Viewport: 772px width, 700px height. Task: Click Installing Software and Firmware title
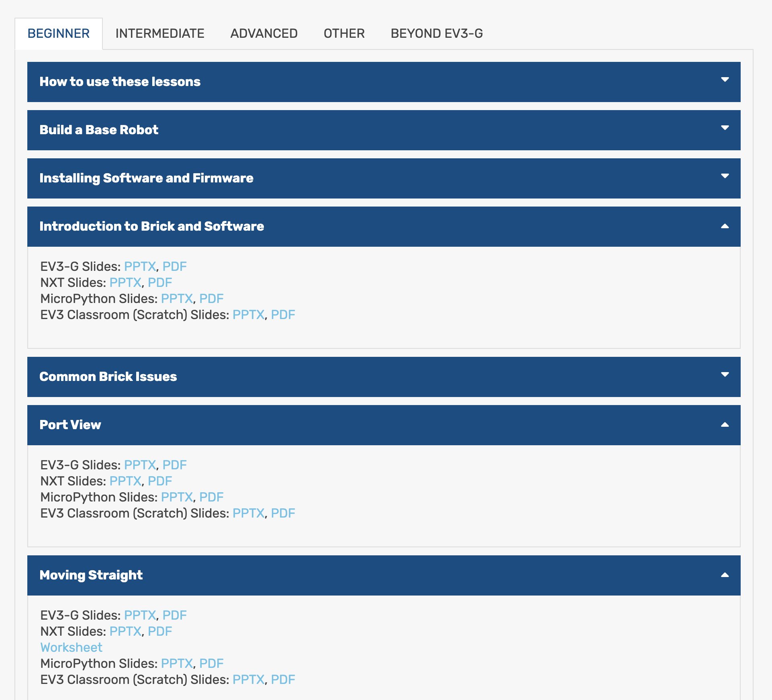tap(147, 178)
